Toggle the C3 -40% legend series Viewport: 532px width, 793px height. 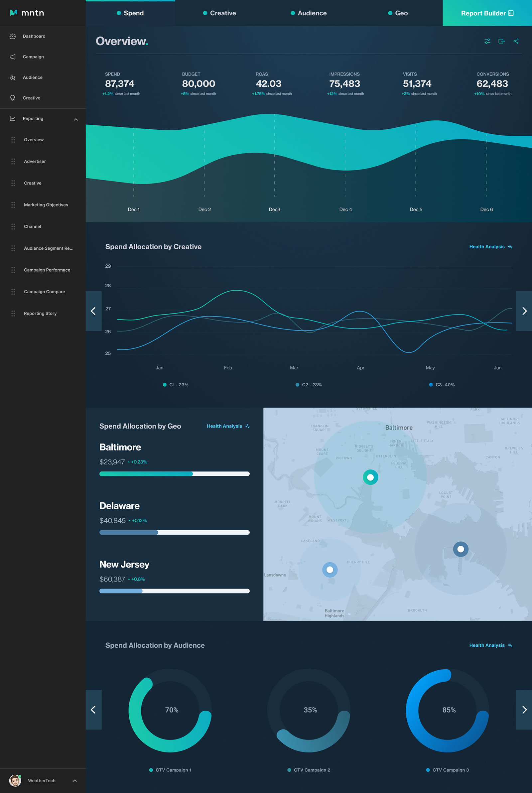[x=442, y=385]
